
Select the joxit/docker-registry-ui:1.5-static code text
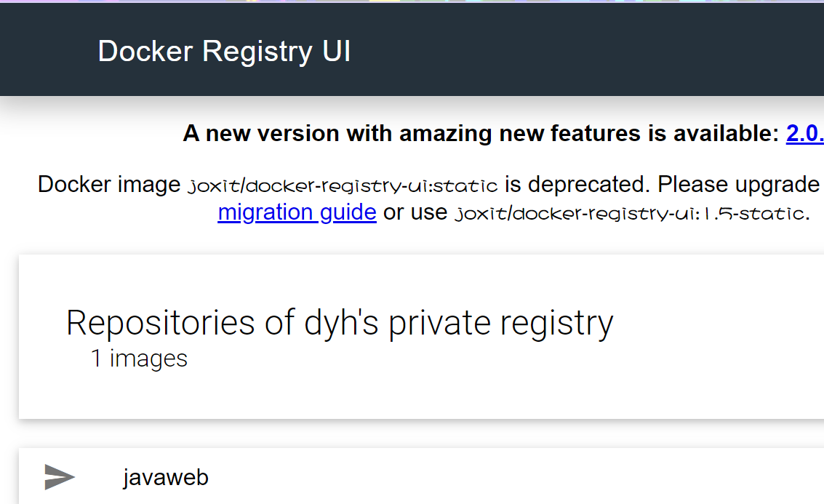click(630, 214)
